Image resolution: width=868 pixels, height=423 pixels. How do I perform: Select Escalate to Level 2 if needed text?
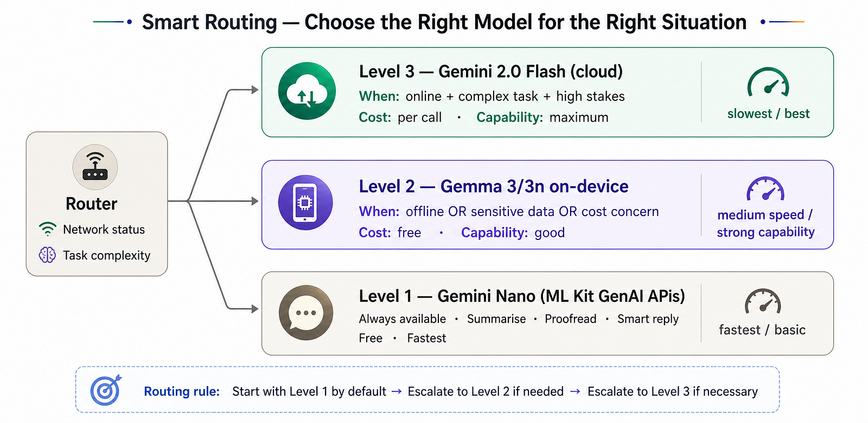coord(486,392)
